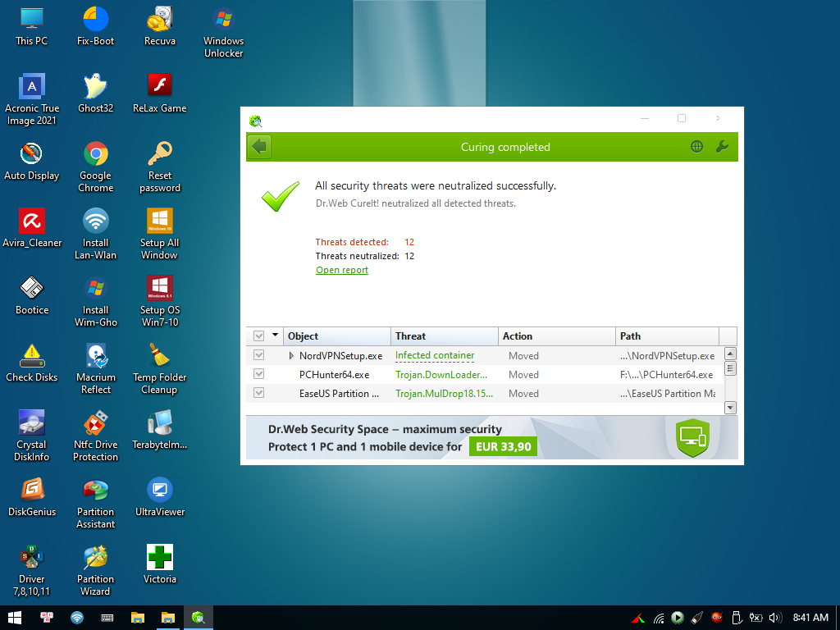Toggle checkbox for EaseUS Partition row

click(258, 393)
